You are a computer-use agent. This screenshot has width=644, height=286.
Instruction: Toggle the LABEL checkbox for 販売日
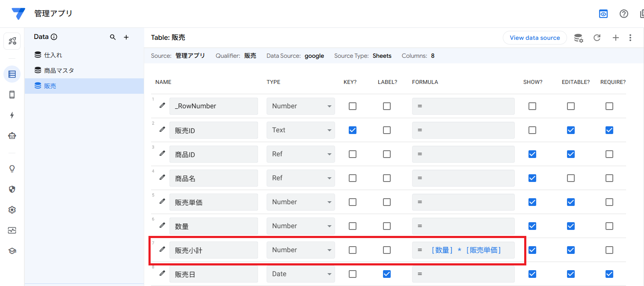click(x=387, y=274)
